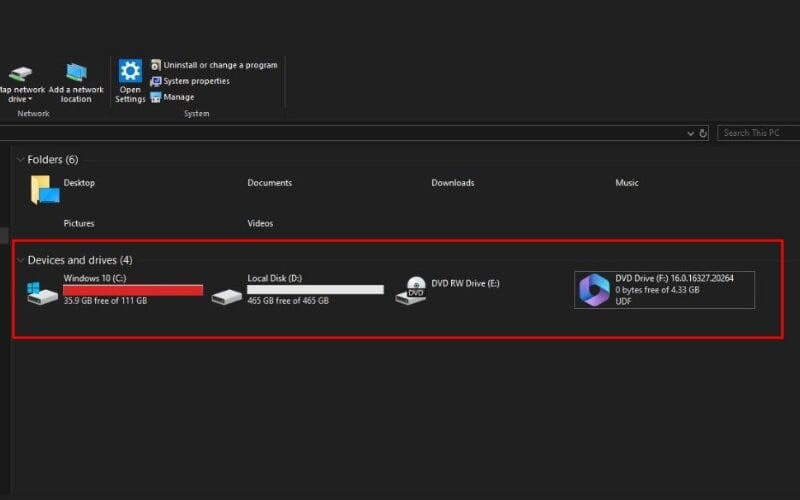Collapse the Folders (6) section
This screenshot has height=500, width=800.
(19, 160)
